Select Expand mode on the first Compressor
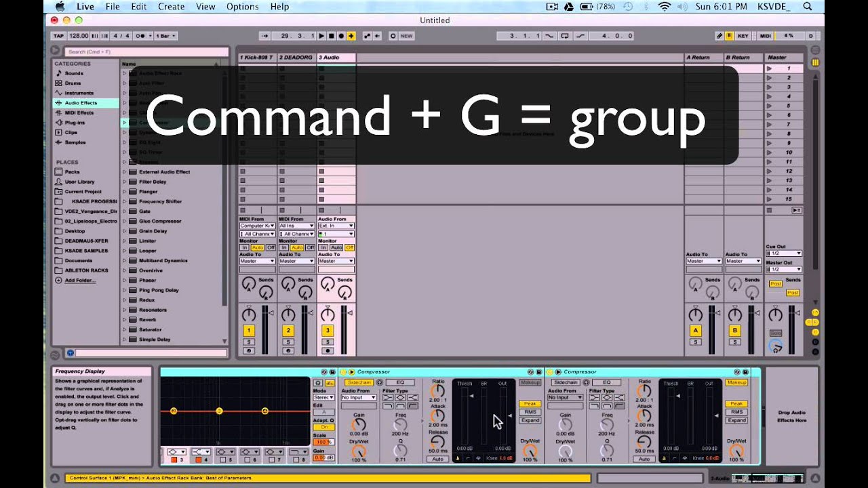 click(530, 420)
